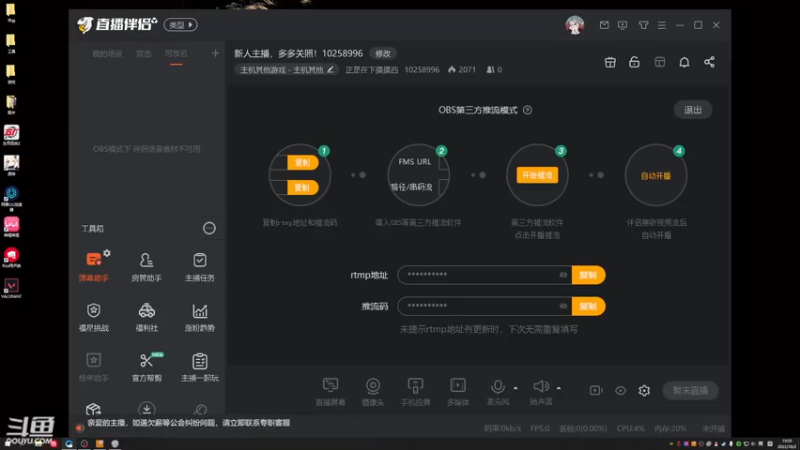Screen dimensions: 800x450
Task: Click top 复制 button in step 1 circle
Action: (302, 162)
